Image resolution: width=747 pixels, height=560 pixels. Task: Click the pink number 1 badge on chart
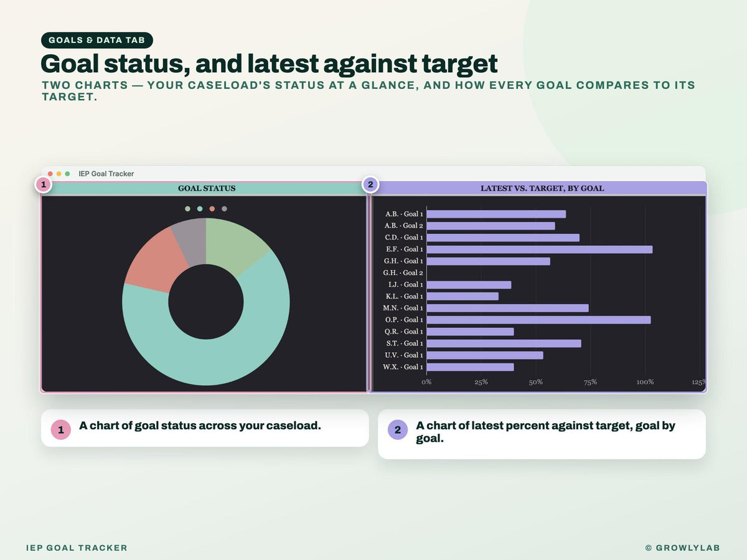coord(43,184)
